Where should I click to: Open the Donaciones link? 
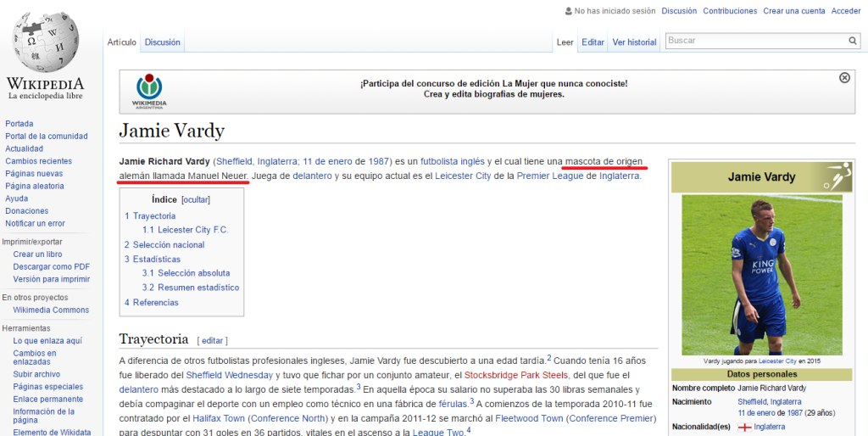(x=27, y=211)
